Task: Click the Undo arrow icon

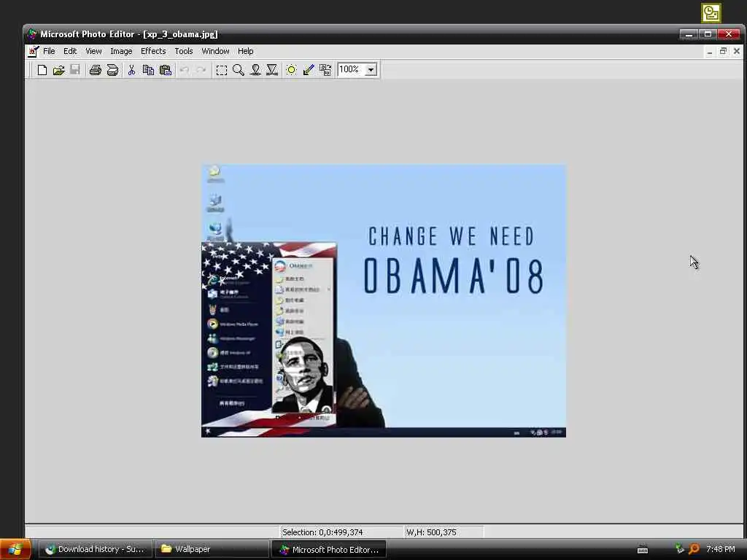Action: pos(185,70)
